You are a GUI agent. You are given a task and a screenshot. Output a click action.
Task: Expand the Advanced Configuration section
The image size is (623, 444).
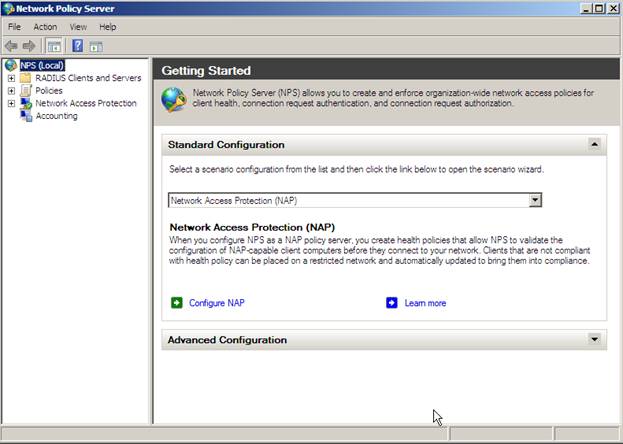pyautogui.click(x=595, y=340)
